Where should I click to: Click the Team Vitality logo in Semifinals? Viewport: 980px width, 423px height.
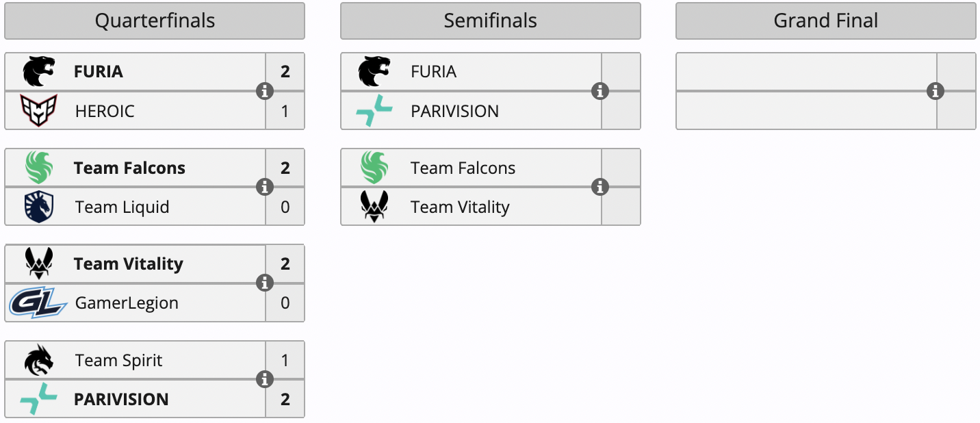[x=374, y=207]
